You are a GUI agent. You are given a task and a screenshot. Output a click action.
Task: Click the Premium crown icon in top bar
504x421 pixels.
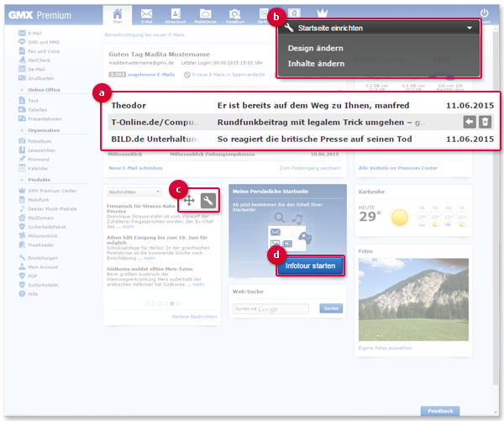click(x=322, y=13)
